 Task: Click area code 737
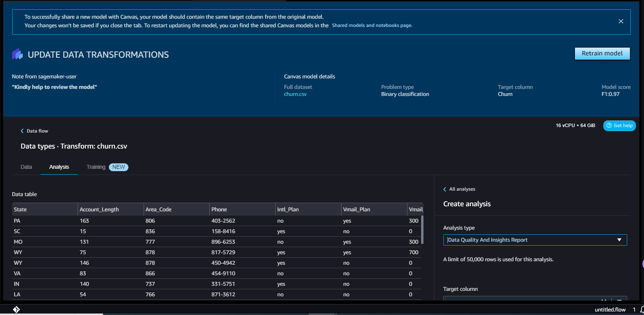tap(150, 284)
